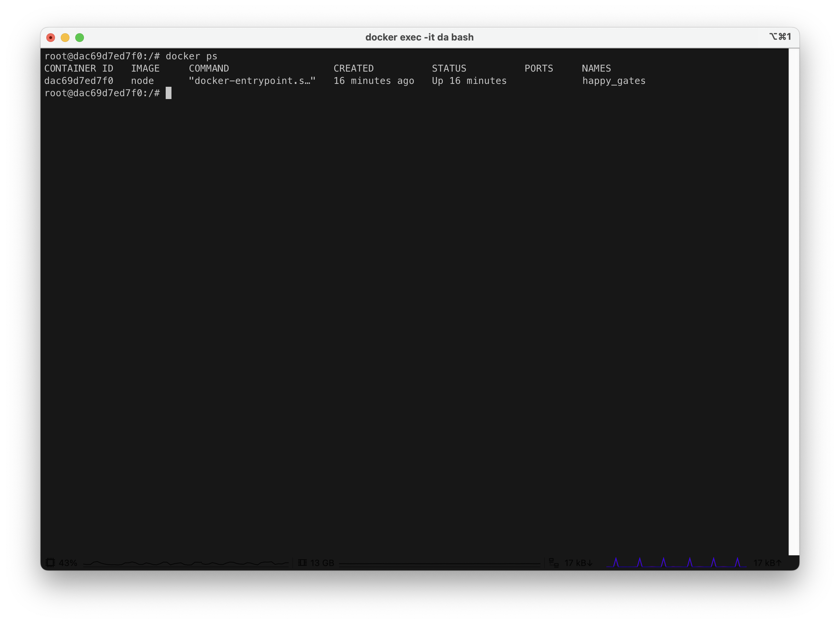The height and width of the screenshot is (624, 840).
Task: Click the purple network activity graph
Action: pyautogui.click(x=676, y=563)
